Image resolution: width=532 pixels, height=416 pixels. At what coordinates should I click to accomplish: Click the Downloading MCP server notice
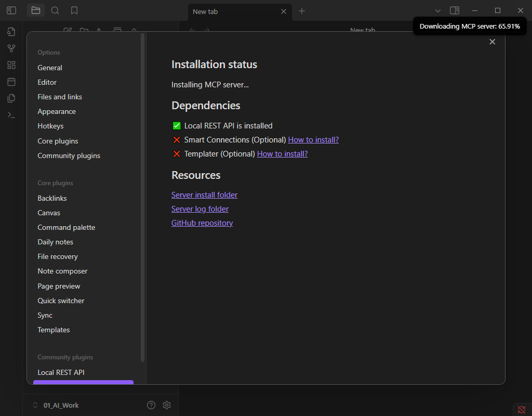[470, 26]
